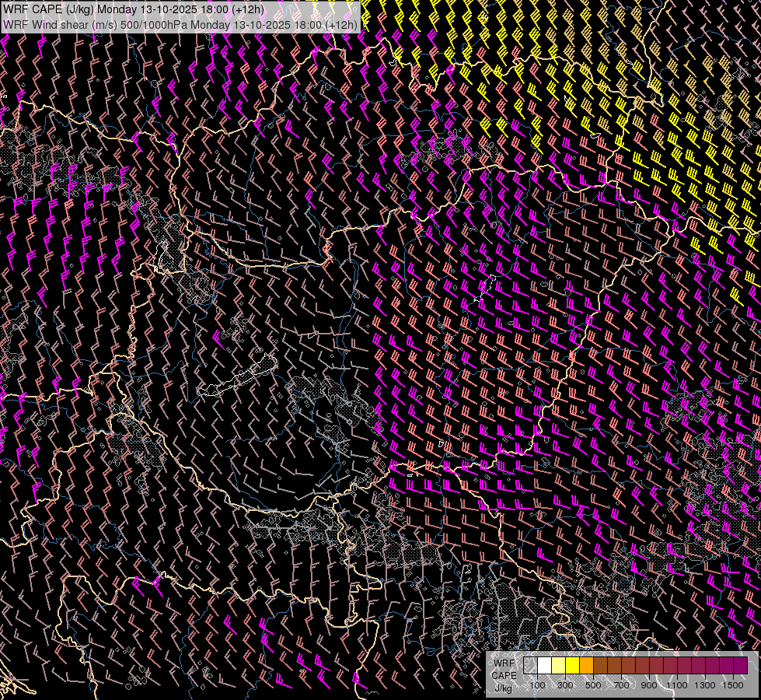This screenshot has width=761, height=700.
Task: Click the 300 legend scale value
Action: [565, 685]
